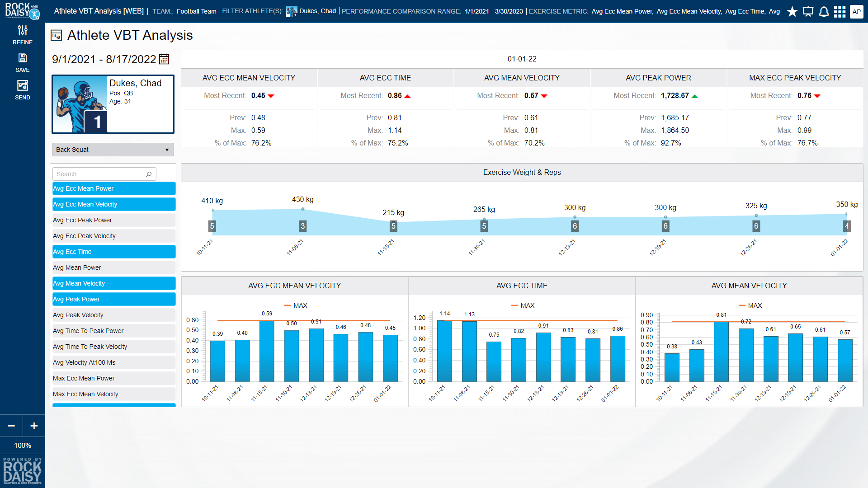Screen dimensions: 868x488
Task: Click the 11-15-21 tallest Ecc Velocity bar
Action: click(267, 351)
